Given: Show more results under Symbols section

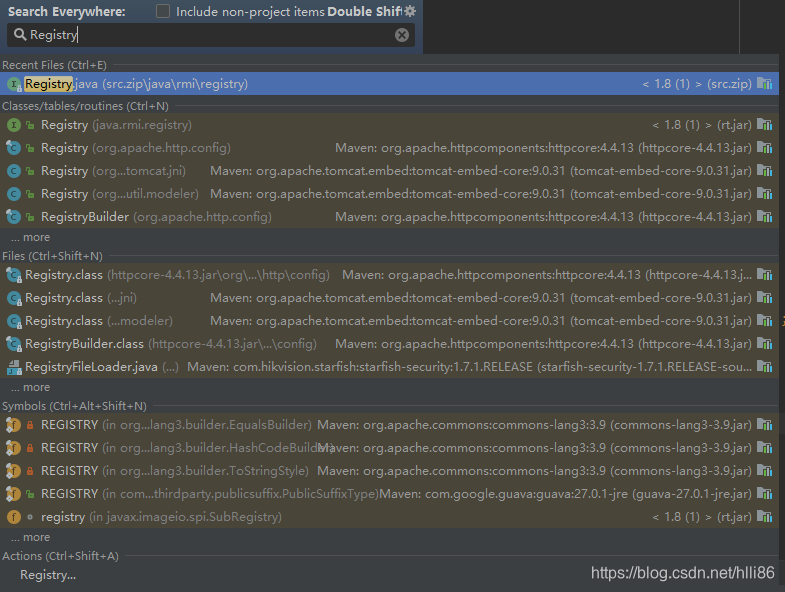Looking at the screenshot, I should coord(31,537).
